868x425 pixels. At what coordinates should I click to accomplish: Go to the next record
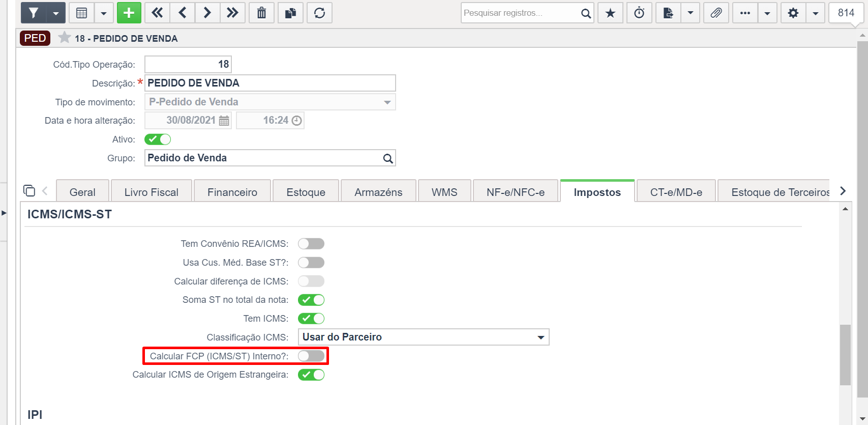pyautogui.click(x=207, y=13)
